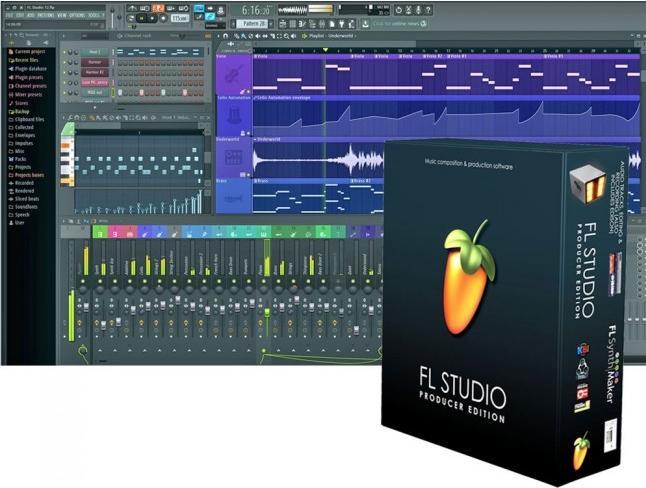Click the help question mark icon

(428, 9)
